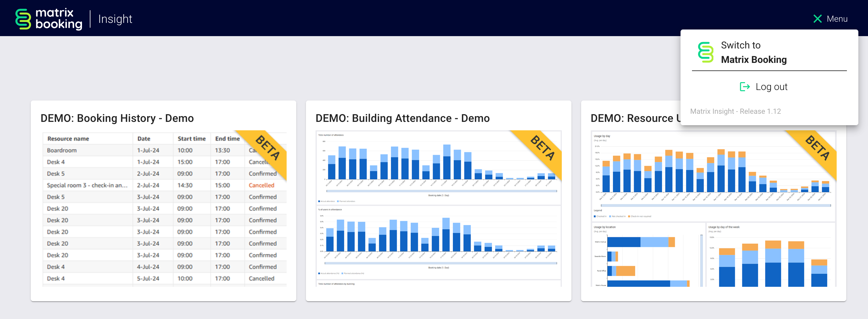Close the menu using the X icon
868x319 pixels.
coord(817,19)
